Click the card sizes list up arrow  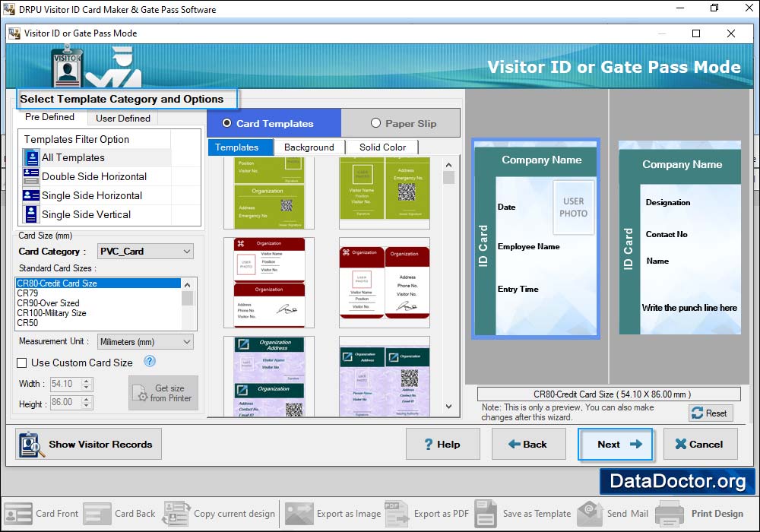[x=188, y=284]
